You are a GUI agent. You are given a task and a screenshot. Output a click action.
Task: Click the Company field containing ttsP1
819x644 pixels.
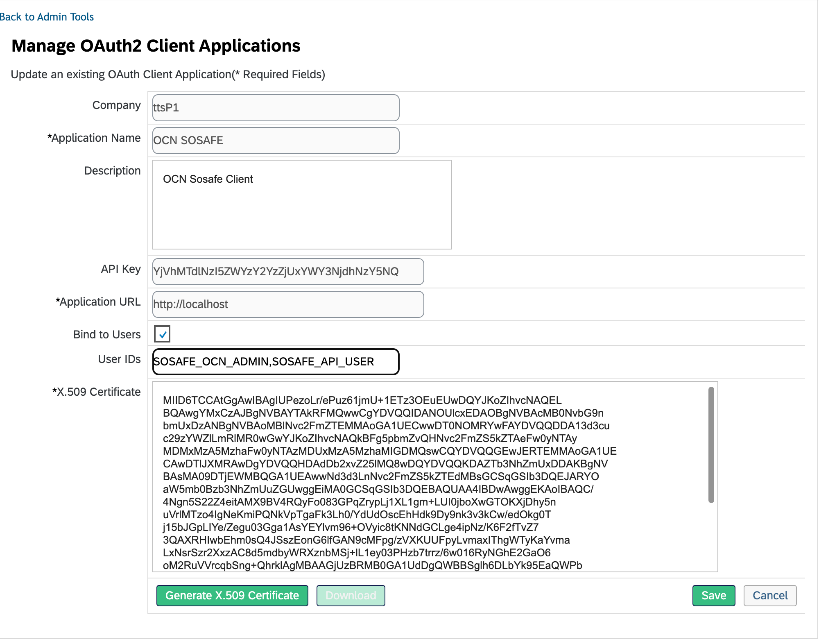[276, 108]
